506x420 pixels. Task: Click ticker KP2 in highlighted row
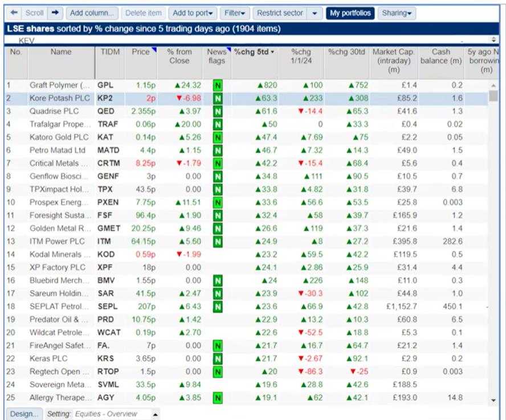[105, 98]
